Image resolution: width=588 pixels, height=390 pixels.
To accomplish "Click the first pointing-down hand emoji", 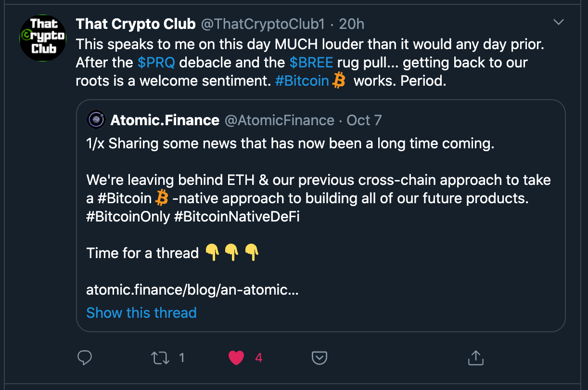I will 212,252.
